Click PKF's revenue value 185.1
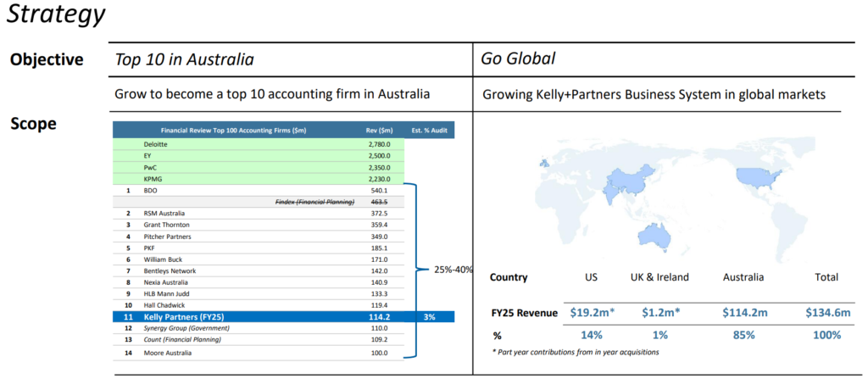 [x=380, y=248]
